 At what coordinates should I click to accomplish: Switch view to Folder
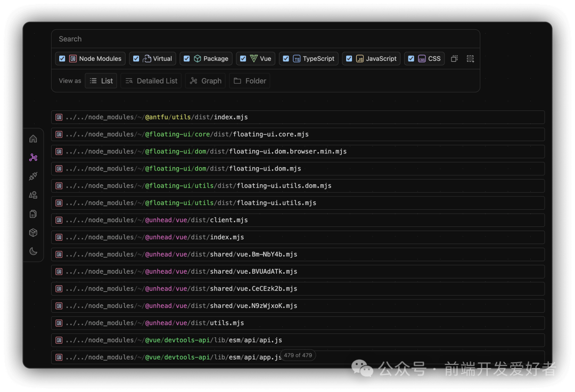tap(250, 81)
